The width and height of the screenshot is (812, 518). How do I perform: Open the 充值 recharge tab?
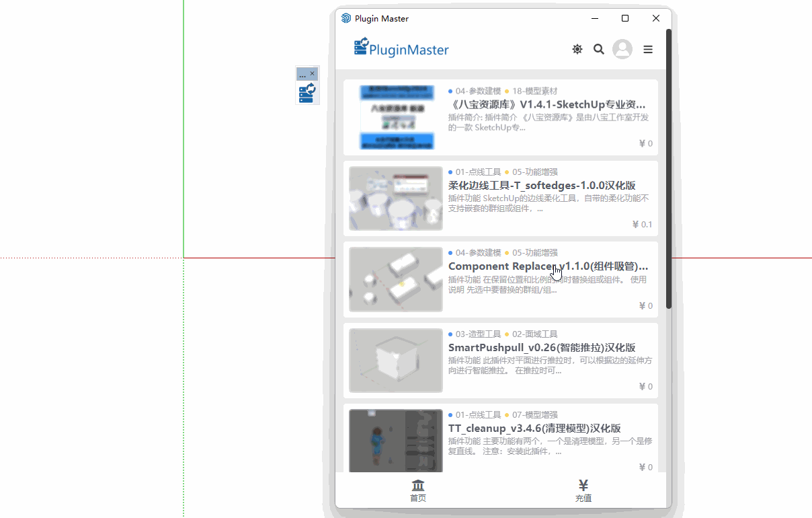(x=583, y=490)
